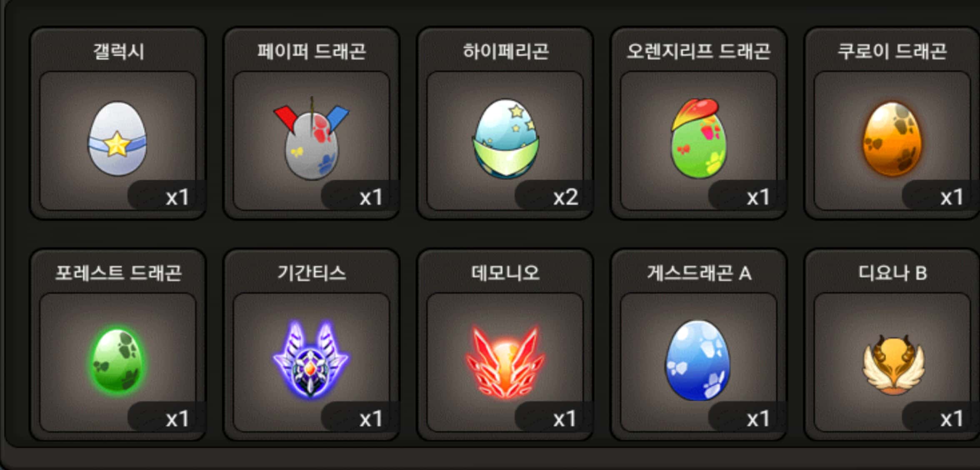Pick the orange spotted 쿠로이 드래곤 egg
This screenshot has height=470, width=980.
tap(892, 139)
